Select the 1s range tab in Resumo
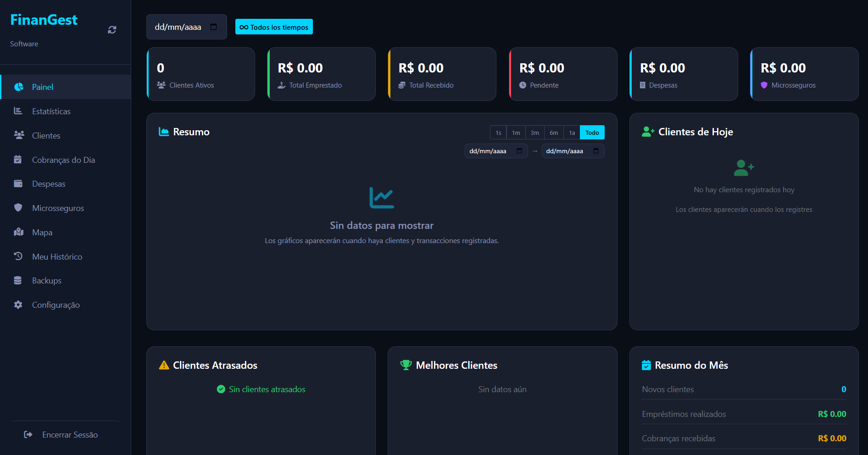Image resolution: width=868 pixels, height=455 pixels. click(x=498, y=133)
